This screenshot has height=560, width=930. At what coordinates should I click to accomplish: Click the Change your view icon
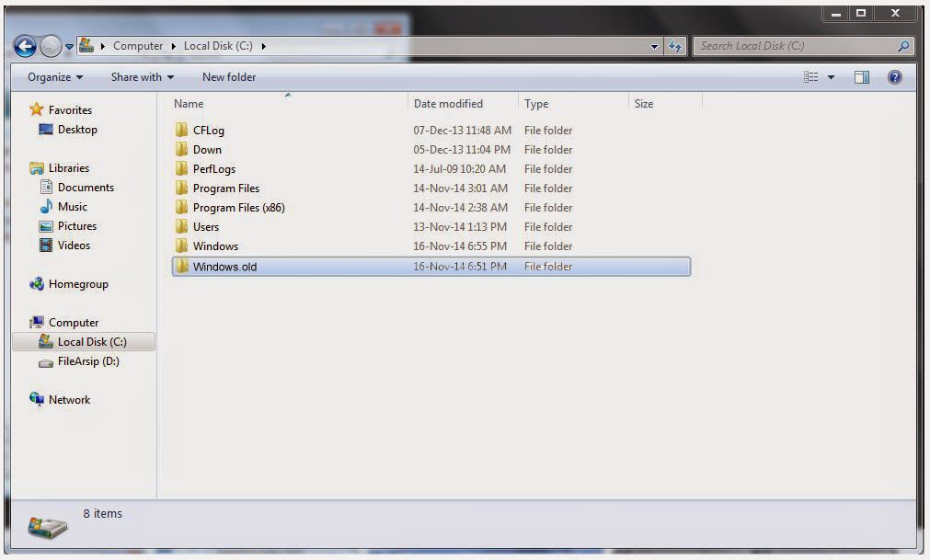point(810,77)
